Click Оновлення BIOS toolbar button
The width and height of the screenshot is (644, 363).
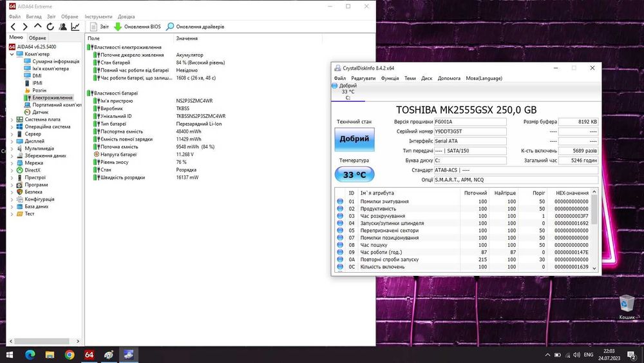[137, 26]
